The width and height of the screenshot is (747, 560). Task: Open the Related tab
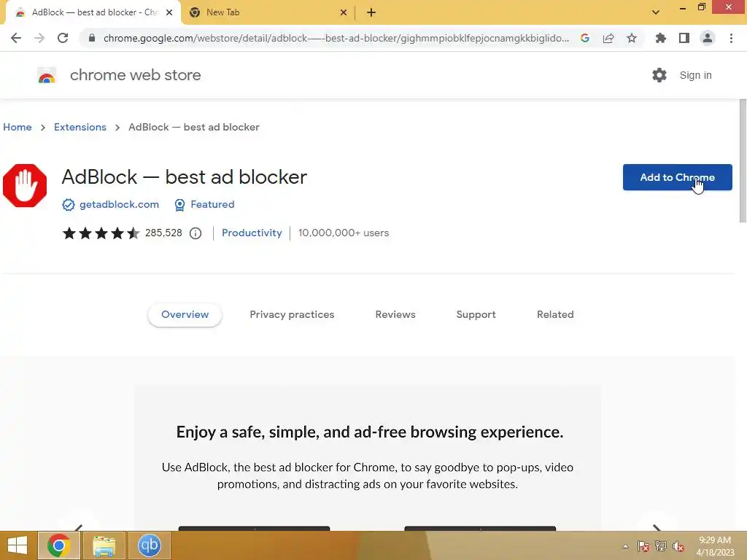(555, 315)
